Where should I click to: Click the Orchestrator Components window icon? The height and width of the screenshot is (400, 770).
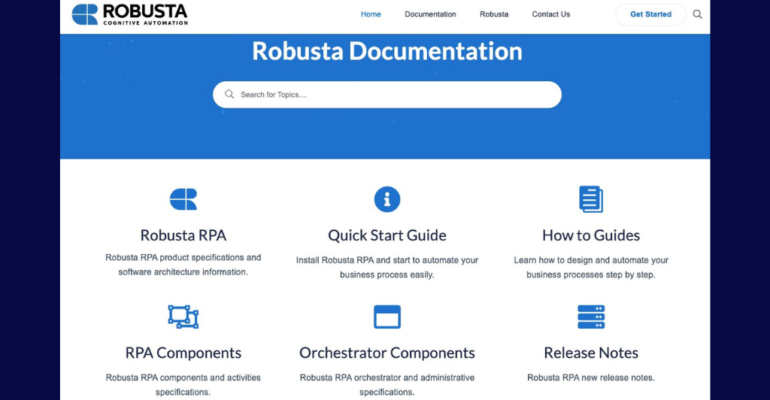387,317
